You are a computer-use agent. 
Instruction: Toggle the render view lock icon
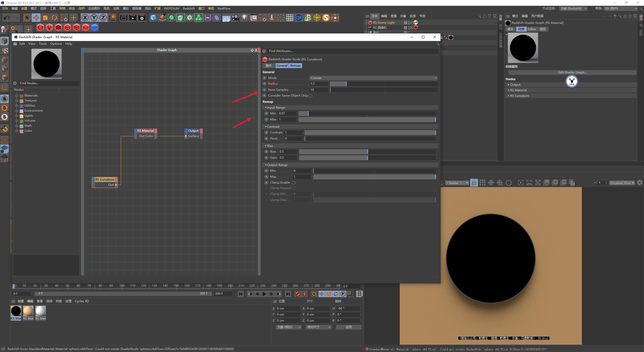[474, 183]
